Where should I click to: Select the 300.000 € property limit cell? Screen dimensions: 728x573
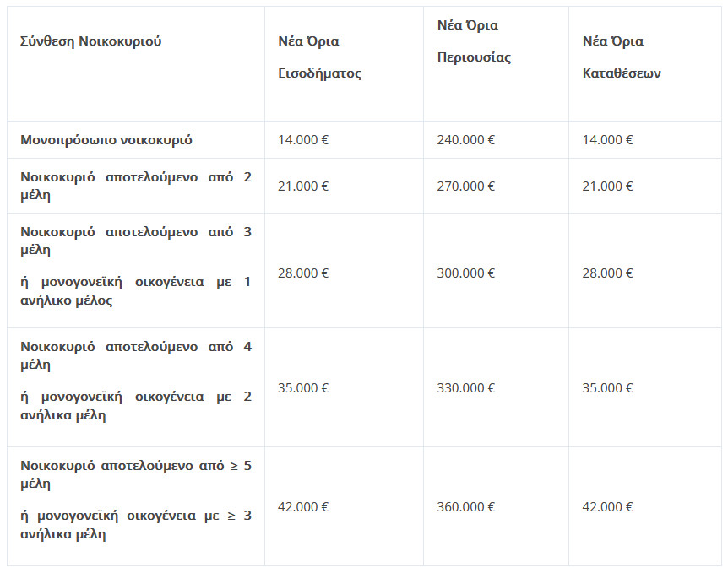click(x=465, y=273)
